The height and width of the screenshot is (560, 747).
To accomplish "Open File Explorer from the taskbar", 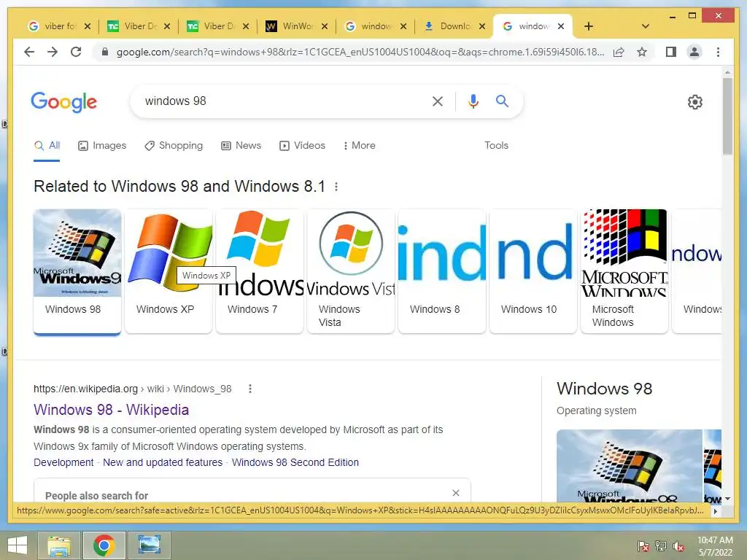I will pyautogui.click(x=60, y=545).
